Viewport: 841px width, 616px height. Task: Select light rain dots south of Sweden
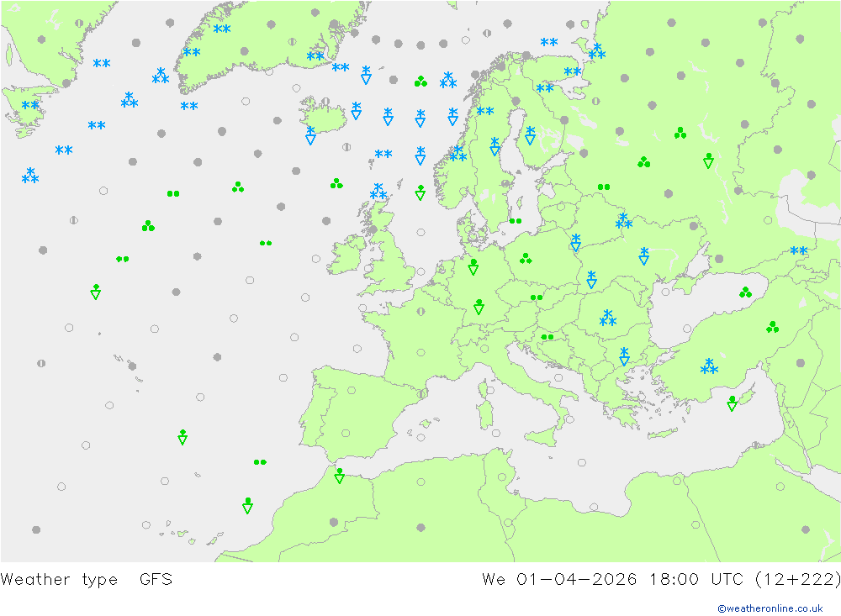pyautogui.click(x=516, y=221)
